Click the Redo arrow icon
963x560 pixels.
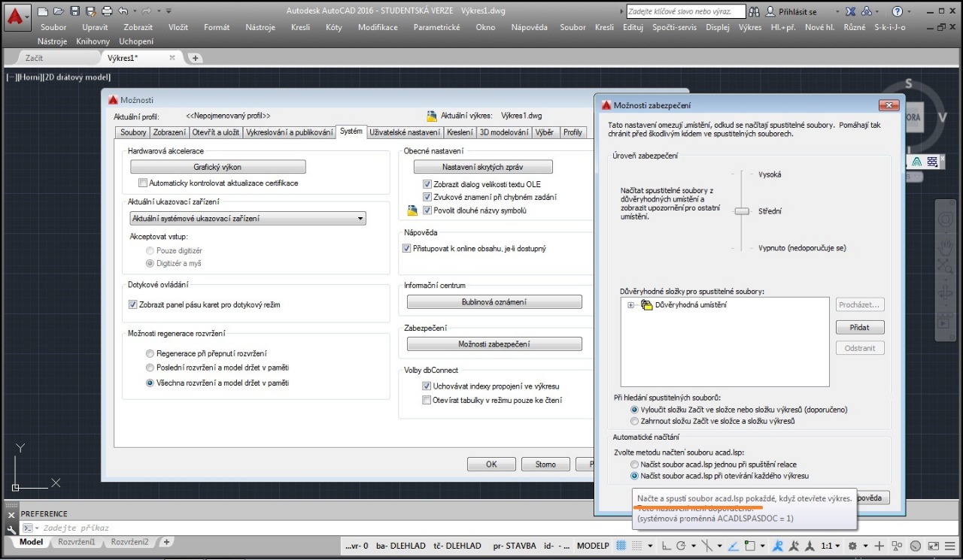[x=147, y=11]
